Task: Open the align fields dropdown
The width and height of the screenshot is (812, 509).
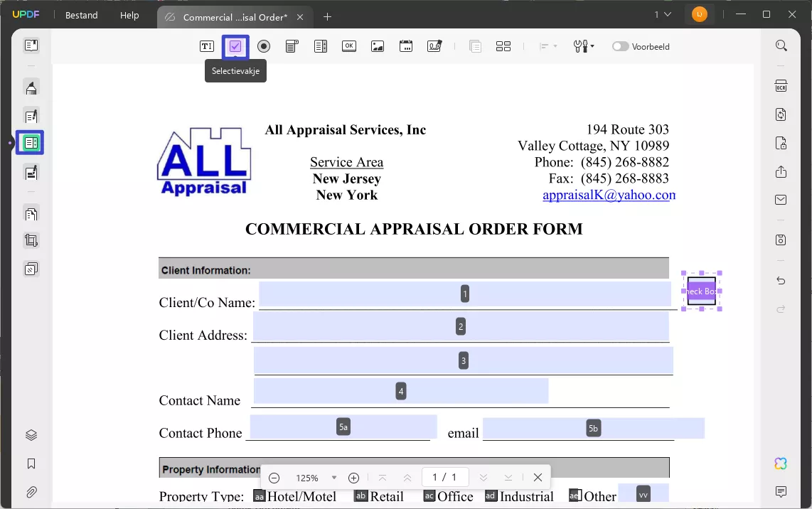Action: pos(548,47)
